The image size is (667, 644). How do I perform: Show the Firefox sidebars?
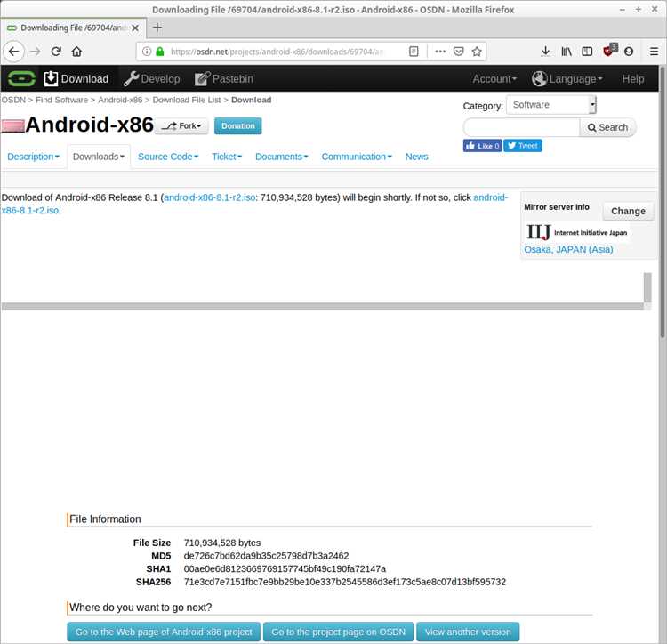point(587,52)
